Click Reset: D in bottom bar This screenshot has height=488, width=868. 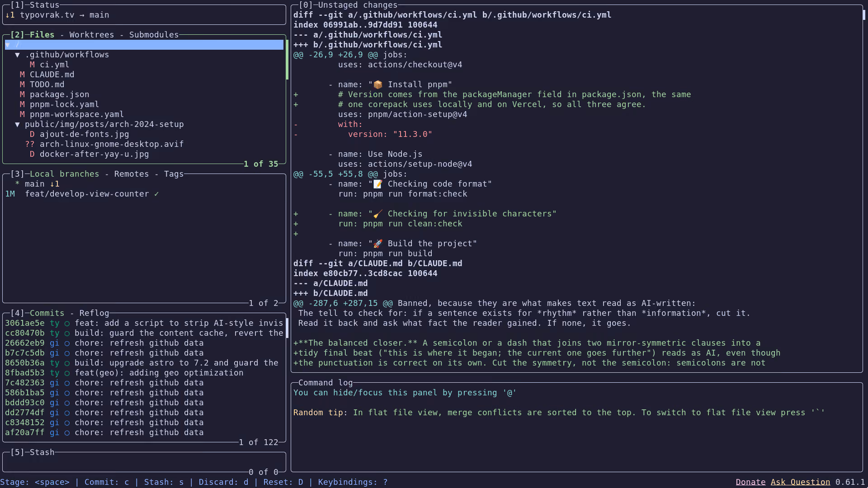click(x=283, y=482)
